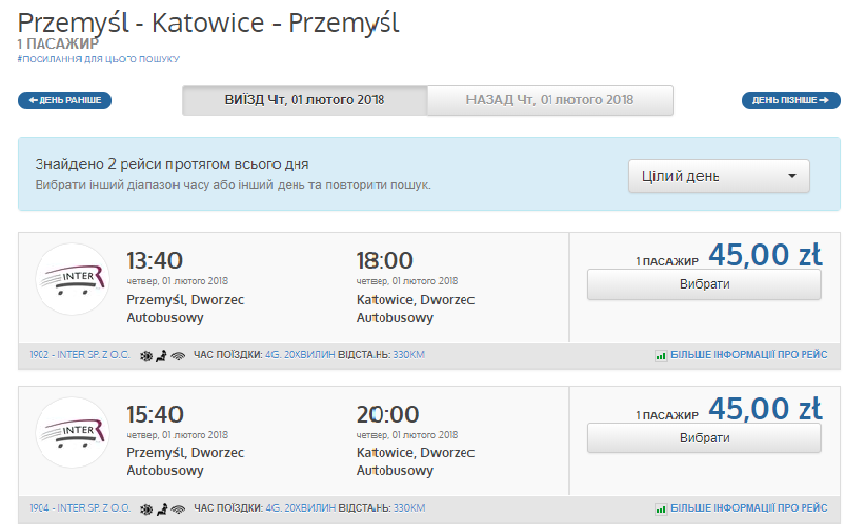Click the reclining seat icon on trip 1902

click(x=160, y=355)
